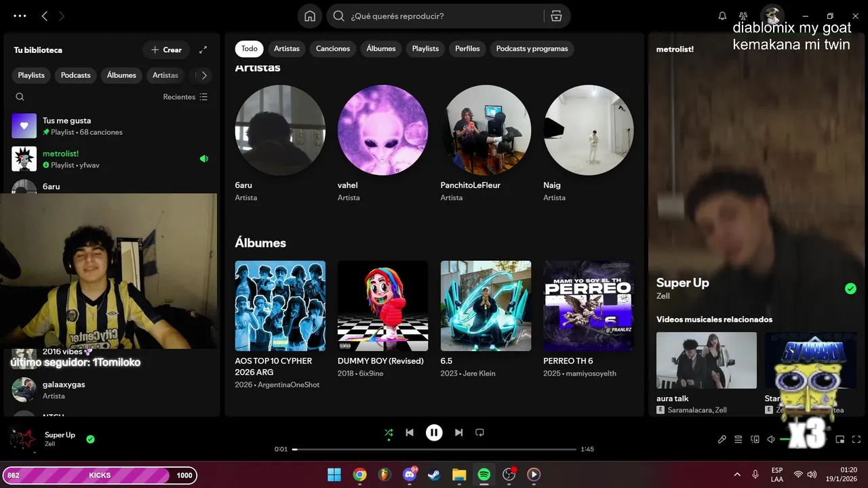Filter library by Podcasts
The image size is (868, 488).
click(75, 75)
